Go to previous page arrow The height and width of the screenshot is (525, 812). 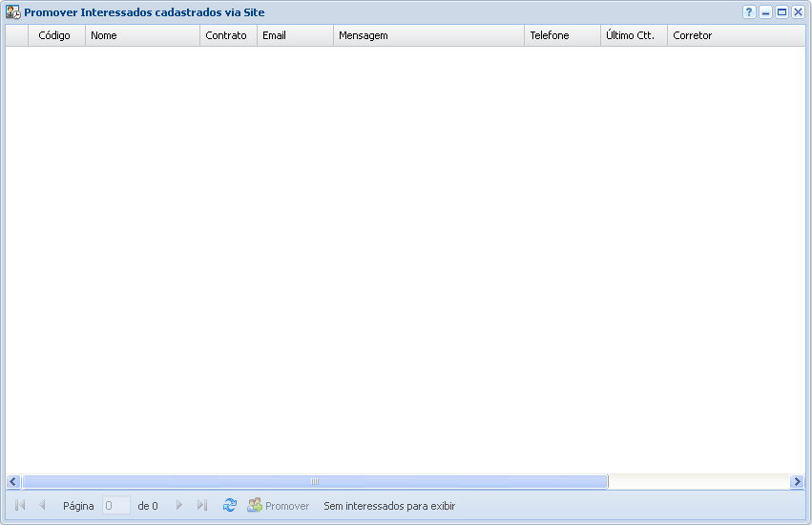tap(42, 505)
